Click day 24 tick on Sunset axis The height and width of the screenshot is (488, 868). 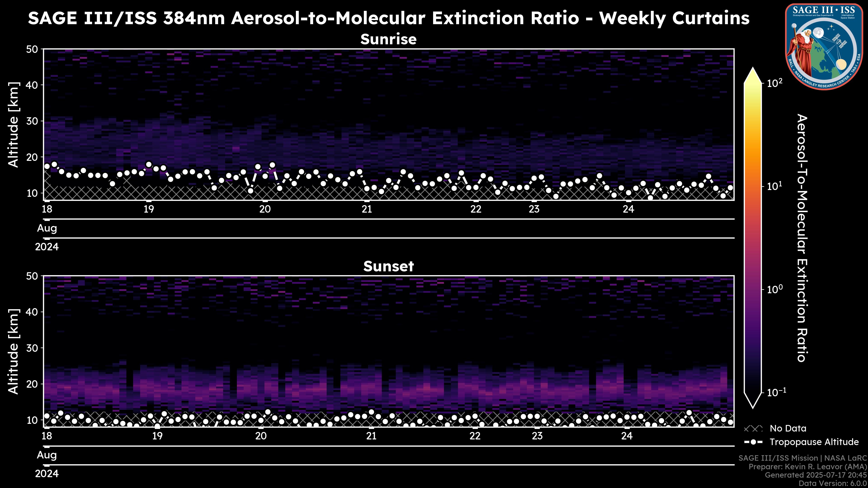tap(627, 436)
